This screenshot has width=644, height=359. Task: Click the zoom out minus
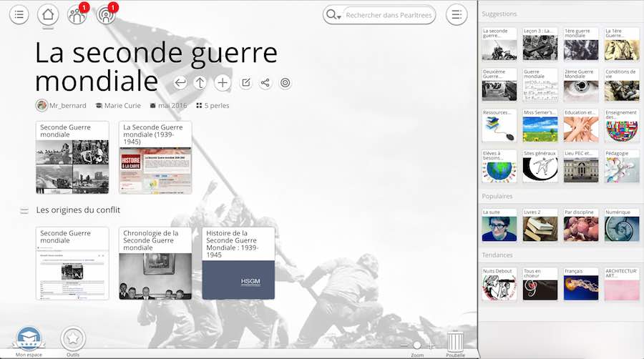pyautogui.click(x=404, y=345)
